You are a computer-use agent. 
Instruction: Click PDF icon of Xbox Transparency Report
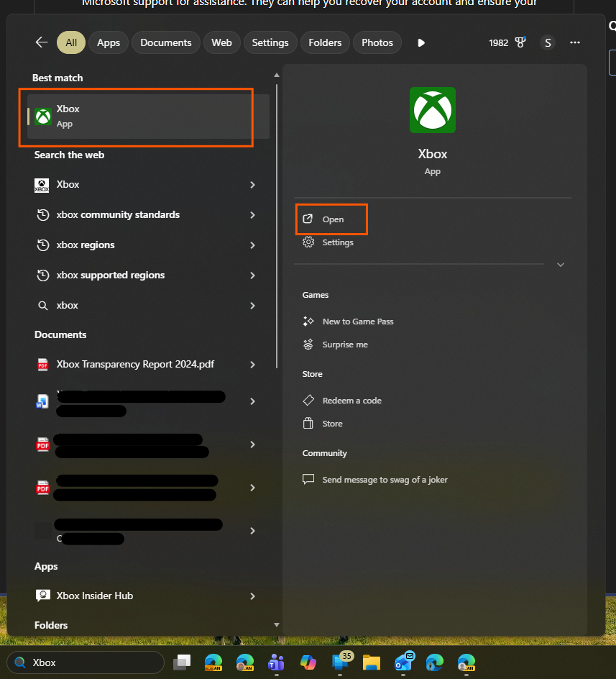click(x=42, y=365)
